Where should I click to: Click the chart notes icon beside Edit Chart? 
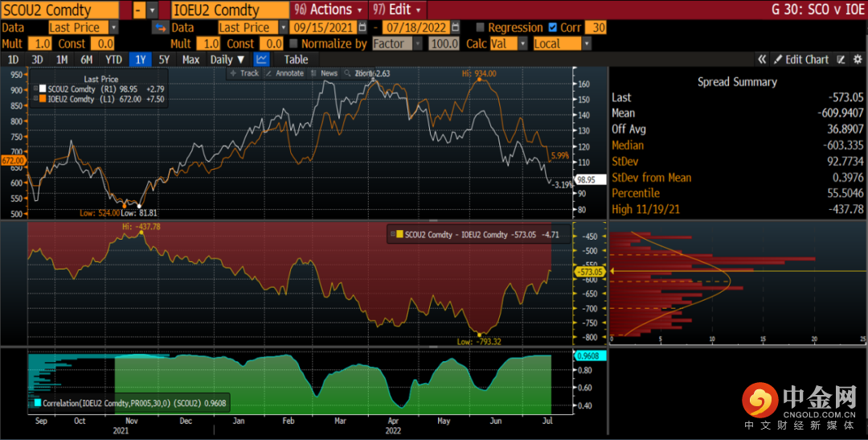(841, 60)
